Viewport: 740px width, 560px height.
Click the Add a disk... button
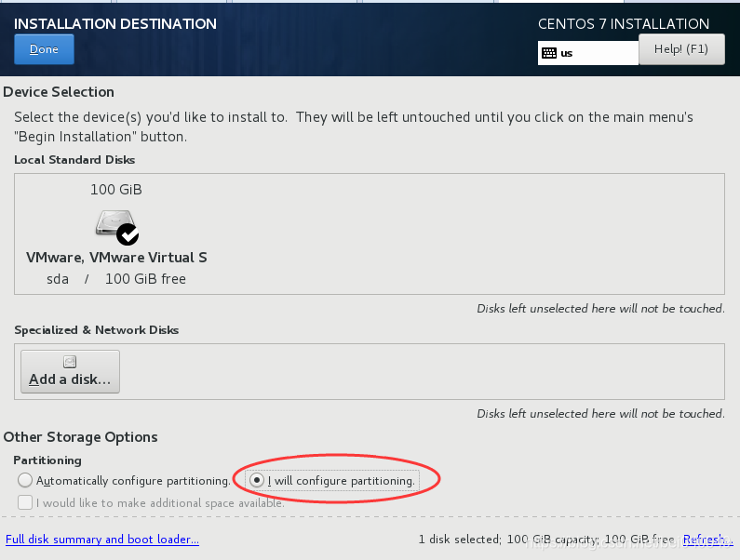click(70, 371)
